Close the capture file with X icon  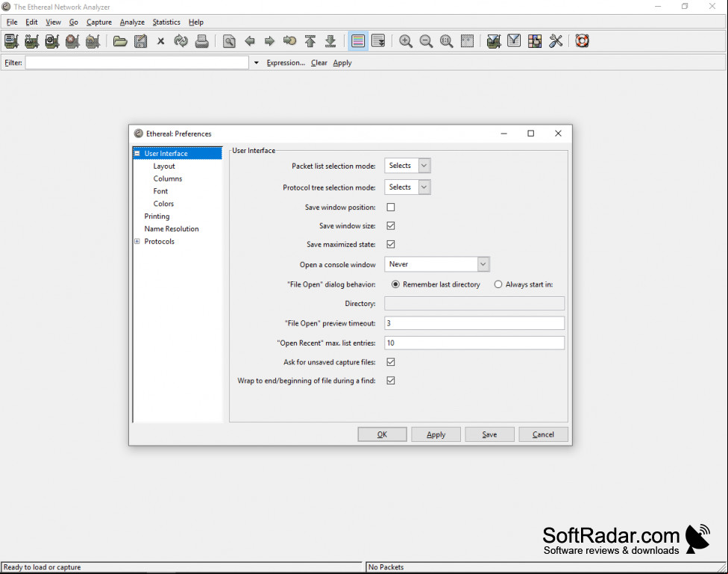click(x=160, y=41)
